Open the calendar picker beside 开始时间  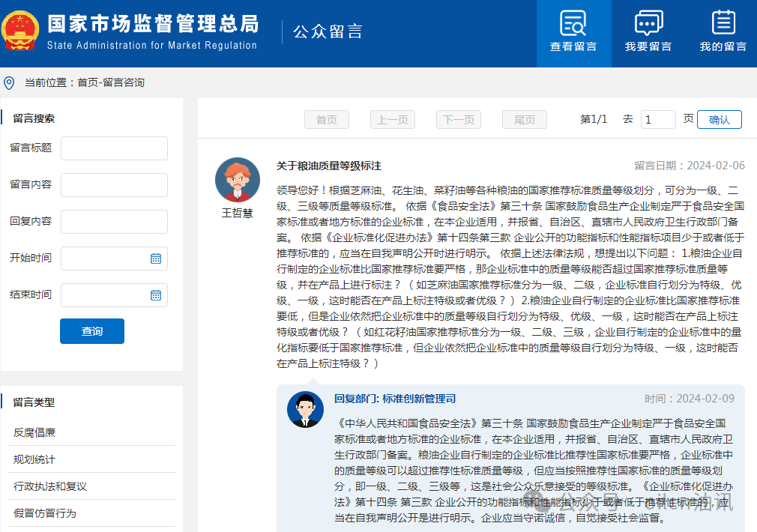tap(156, 258)
